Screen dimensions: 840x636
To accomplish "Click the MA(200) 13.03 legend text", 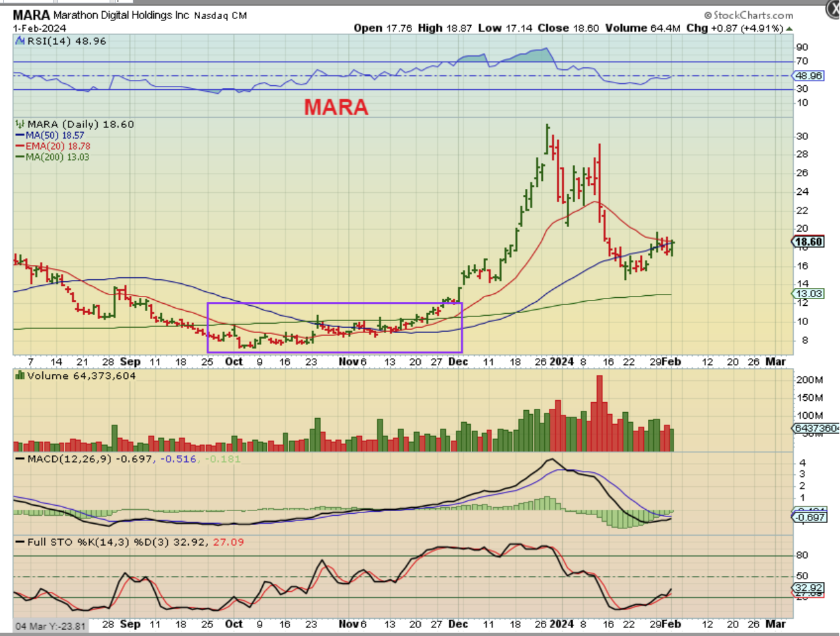I will [57, 157].
